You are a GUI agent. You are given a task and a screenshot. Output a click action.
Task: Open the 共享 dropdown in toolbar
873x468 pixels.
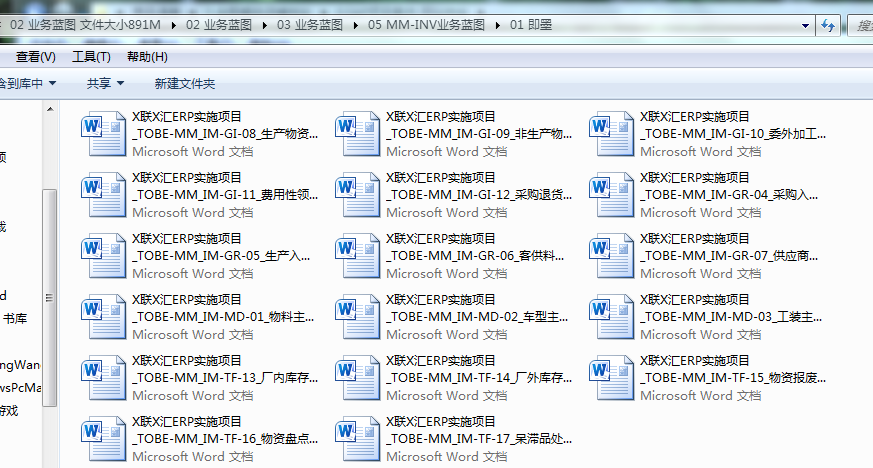point(105,84)
